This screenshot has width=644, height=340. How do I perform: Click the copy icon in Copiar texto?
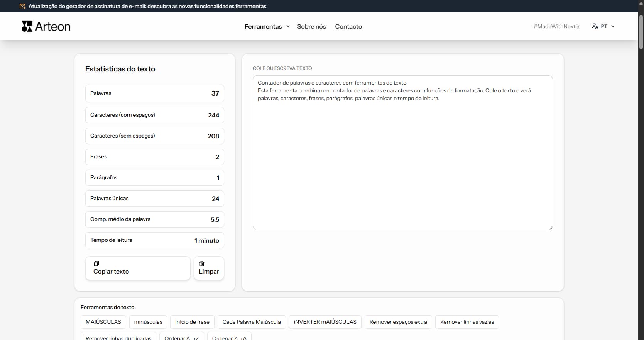tap(96, 263)
